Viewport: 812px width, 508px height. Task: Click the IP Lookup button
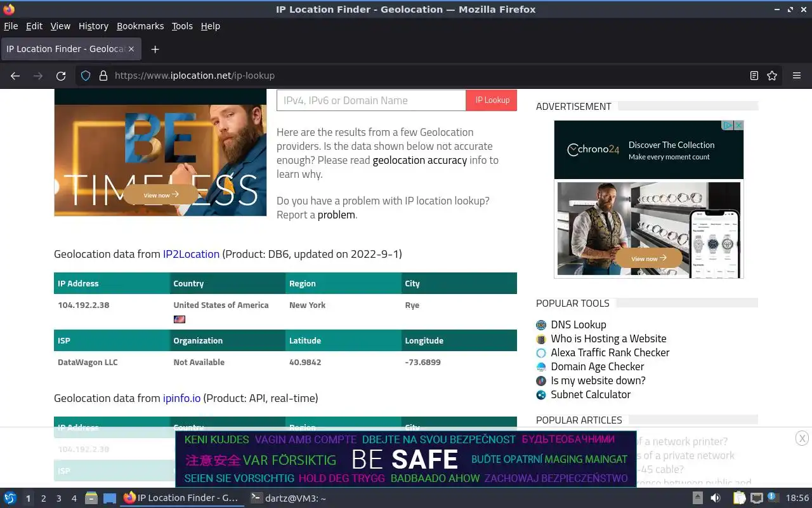[x=492, y=100]
